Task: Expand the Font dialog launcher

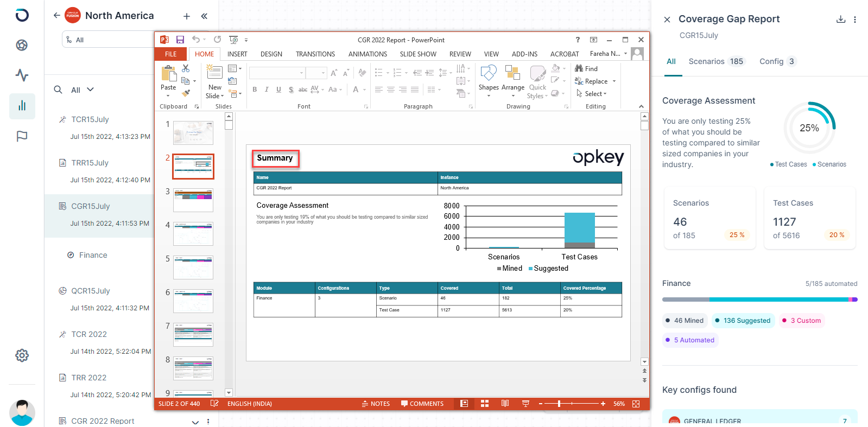Action: [x=366, y=107]
